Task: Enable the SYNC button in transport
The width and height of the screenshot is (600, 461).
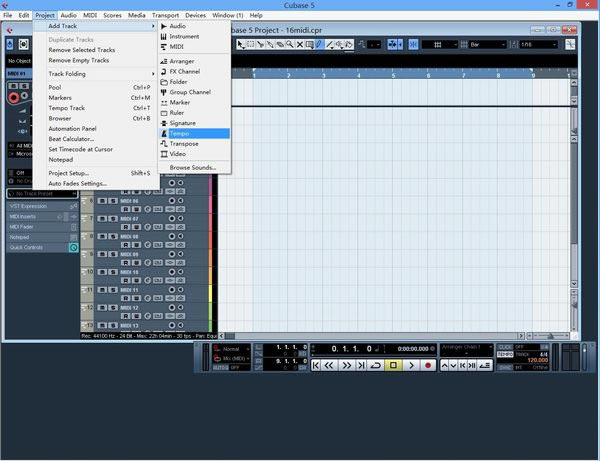Action: (505, 367)
